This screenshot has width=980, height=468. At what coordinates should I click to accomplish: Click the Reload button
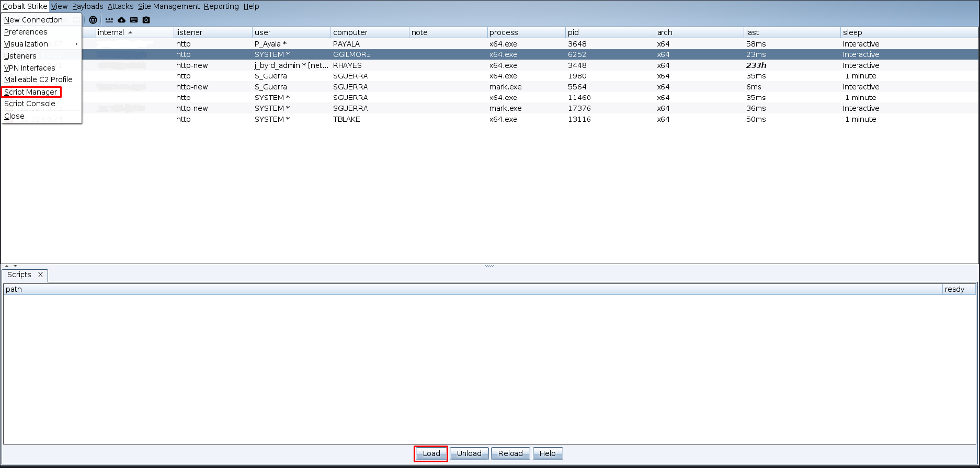(x=510, y=454)
